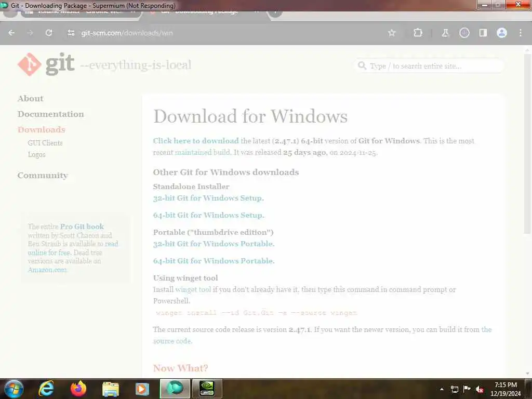Open the Pro Git book link
The height and width of the screenshot is (399, 532).
coord(82,227)
